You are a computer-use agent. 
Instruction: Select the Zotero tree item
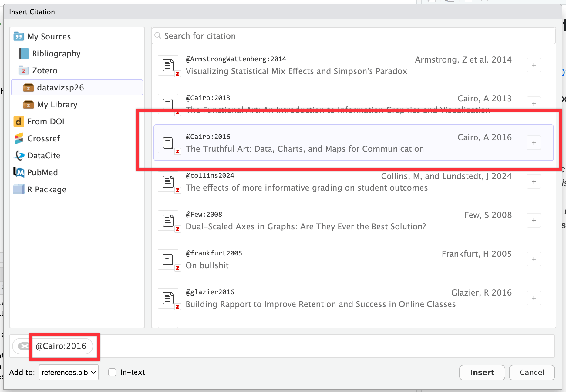(x=45, y=71)
